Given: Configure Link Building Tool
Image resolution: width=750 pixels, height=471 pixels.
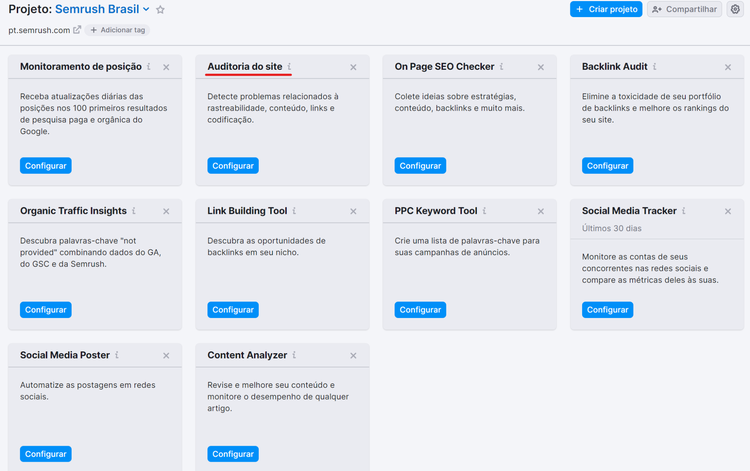Looking at the screenshot, I should pos(233,309).
